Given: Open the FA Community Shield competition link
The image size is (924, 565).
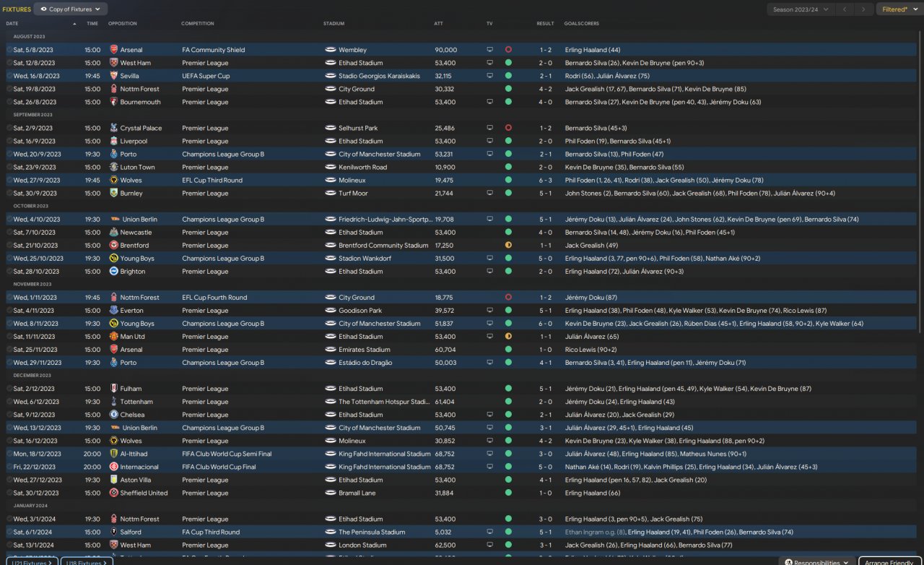Looking at the screenshot, I should pos(214,50).
